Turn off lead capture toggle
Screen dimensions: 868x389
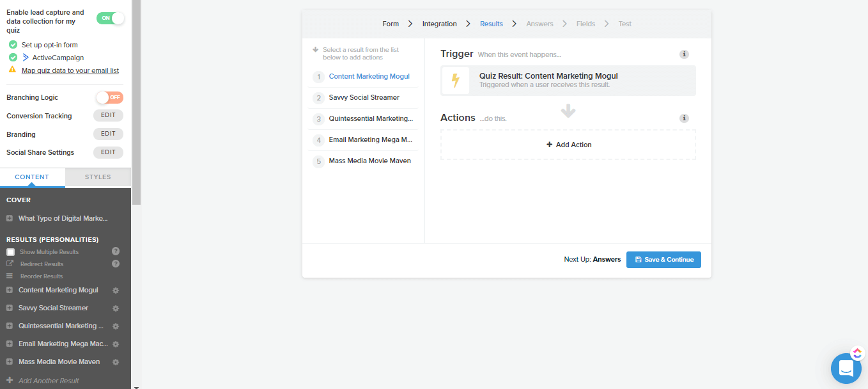pos(110,18)
